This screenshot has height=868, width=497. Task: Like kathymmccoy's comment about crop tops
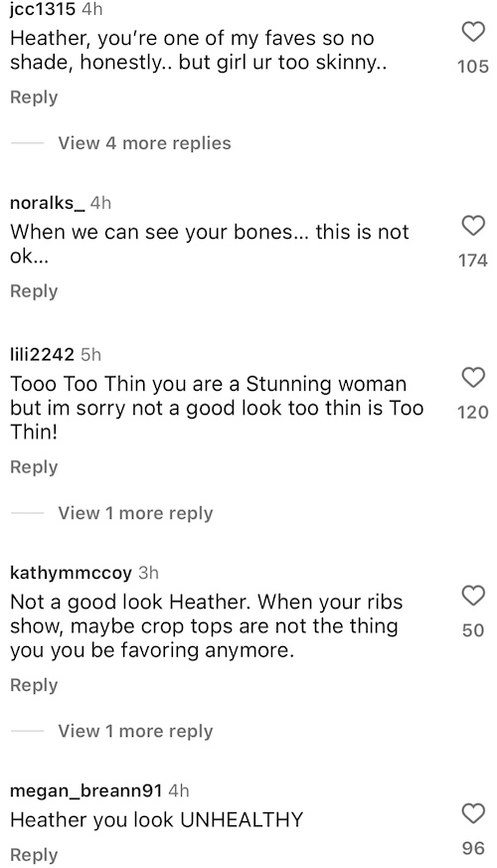473,596
